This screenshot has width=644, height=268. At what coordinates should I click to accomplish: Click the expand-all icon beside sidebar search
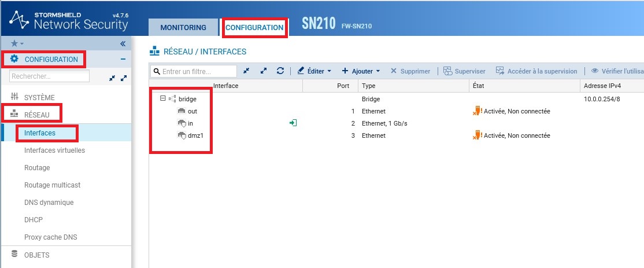(123, 77)
